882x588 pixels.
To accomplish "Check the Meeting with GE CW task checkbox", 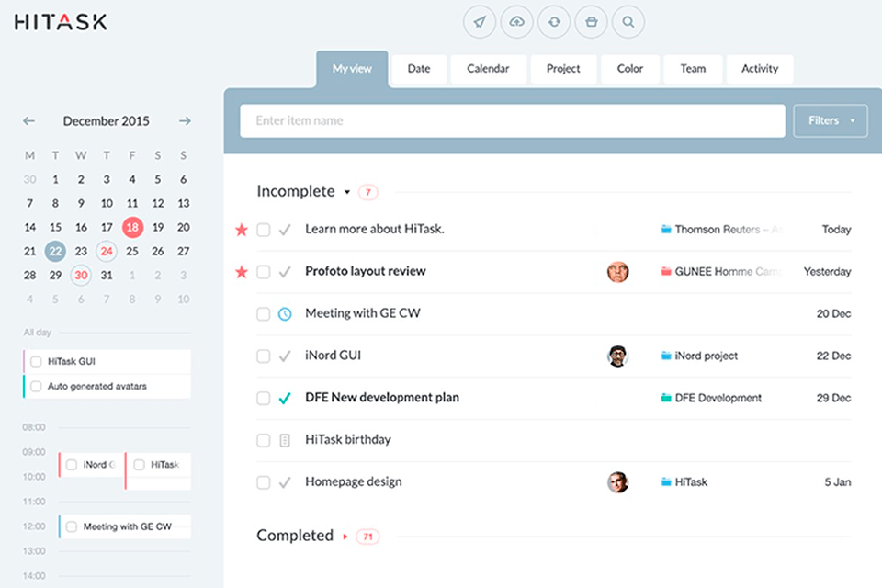I will pyautogui.click(x=264, y=314).
